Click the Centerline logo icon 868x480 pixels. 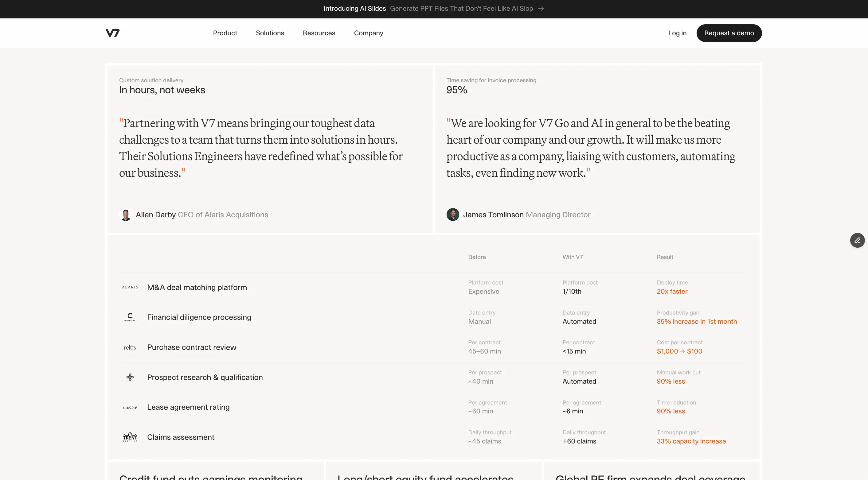130,317
